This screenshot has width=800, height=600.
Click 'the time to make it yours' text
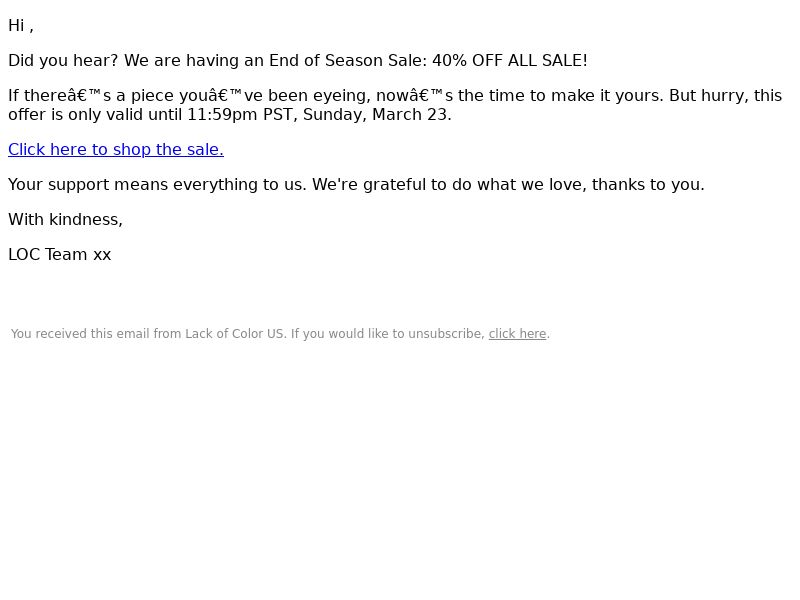point(561,96)
